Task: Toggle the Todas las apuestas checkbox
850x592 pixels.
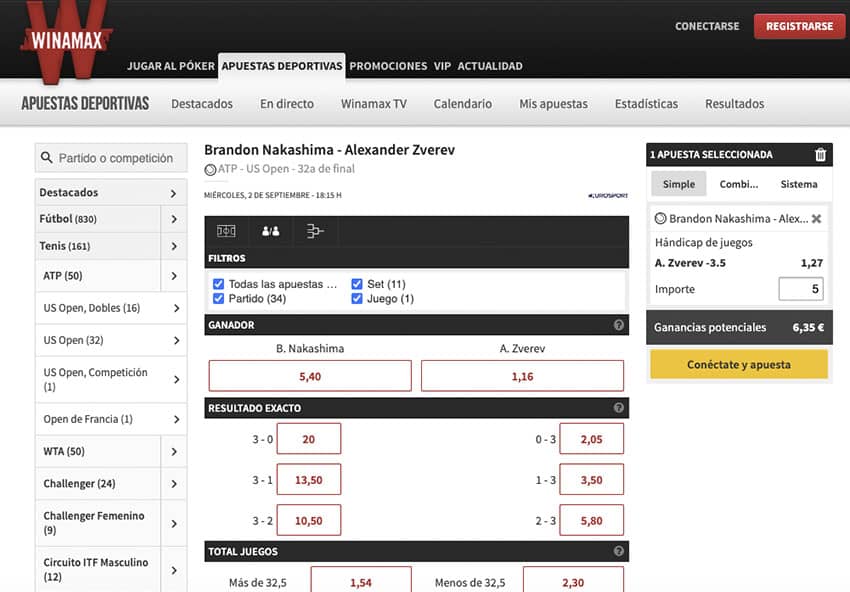Action: coord(218,284)
